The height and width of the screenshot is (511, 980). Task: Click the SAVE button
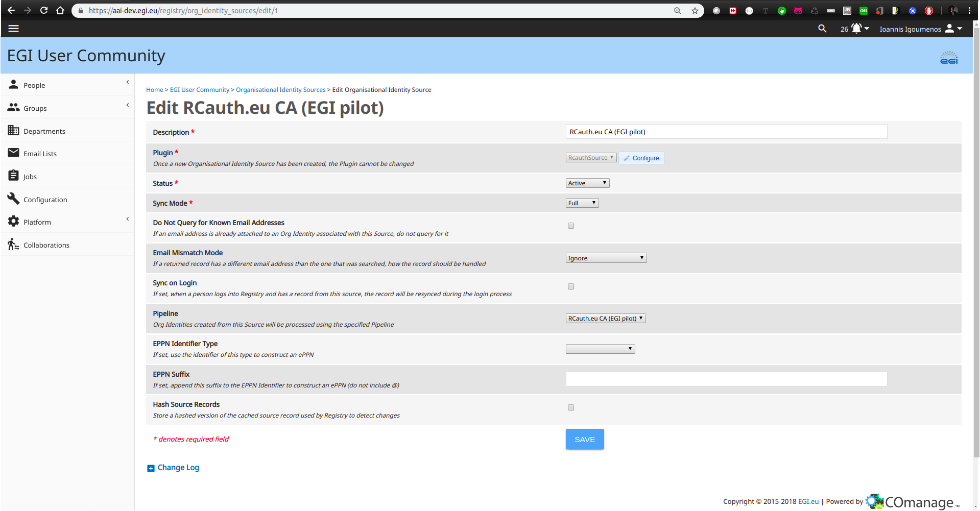click(585, 439)
